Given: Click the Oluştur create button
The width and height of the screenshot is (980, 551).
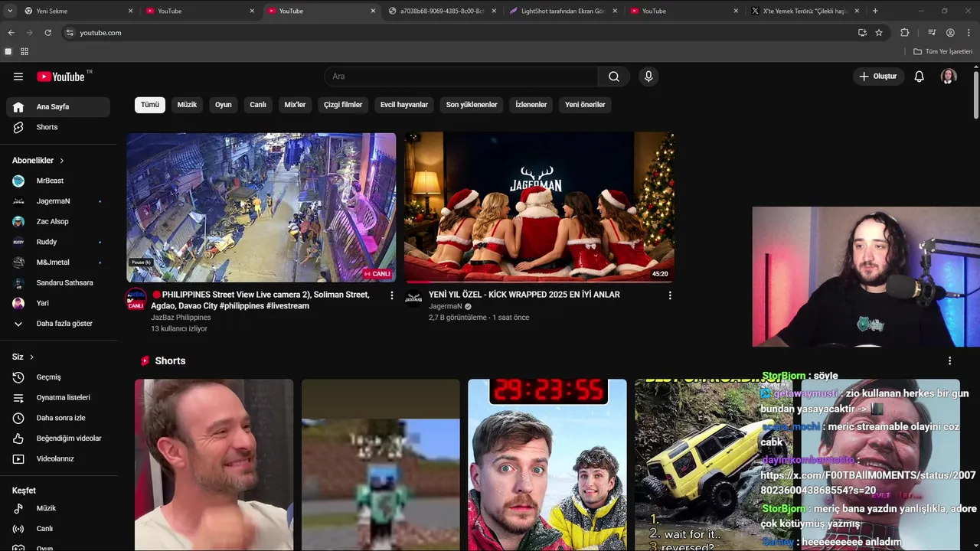Looking at the screenshot, I should 878,77.
